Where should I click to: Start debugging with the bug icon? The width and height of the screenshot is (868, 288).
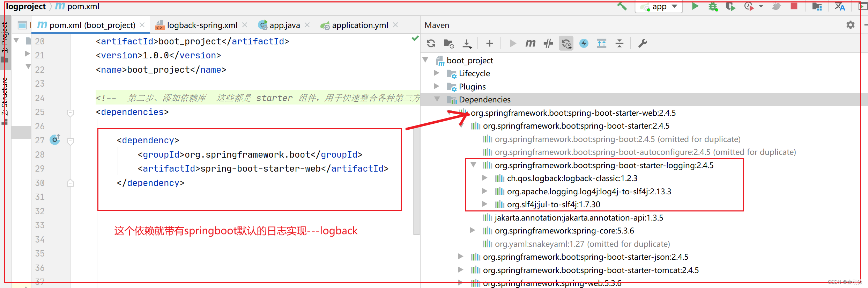[713, 7]
